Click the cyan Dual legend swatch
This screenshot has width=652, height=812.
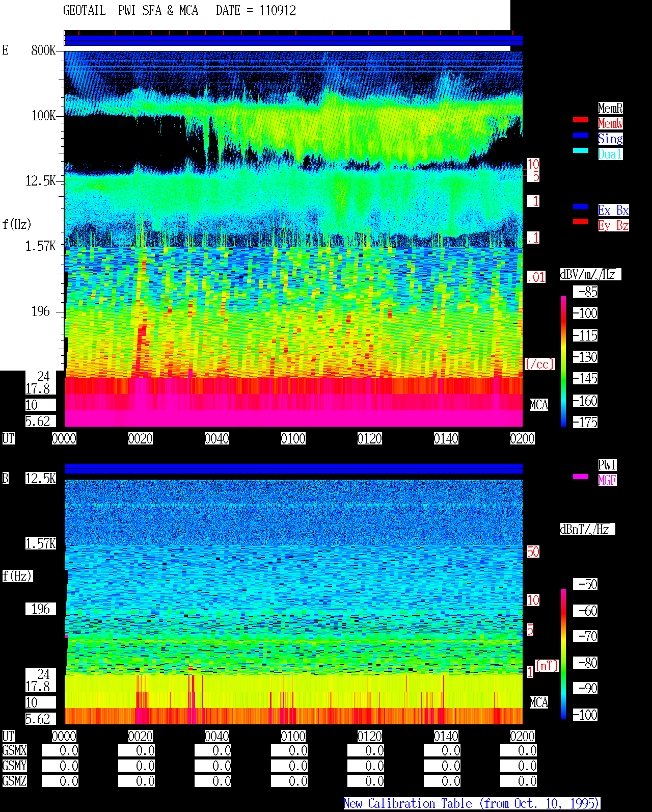(x=581, y=150)
